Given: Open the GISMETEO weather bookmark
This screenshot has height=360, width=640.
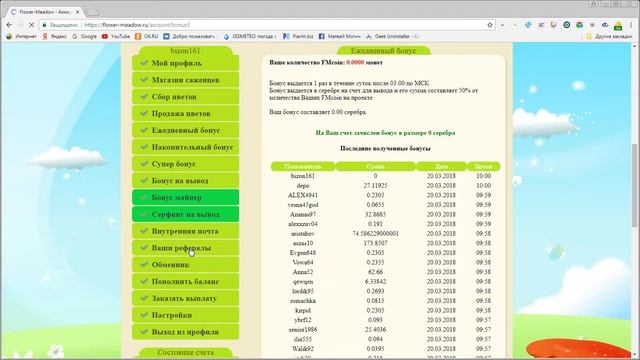Looking at the screenshot, I should click(249, 36).
